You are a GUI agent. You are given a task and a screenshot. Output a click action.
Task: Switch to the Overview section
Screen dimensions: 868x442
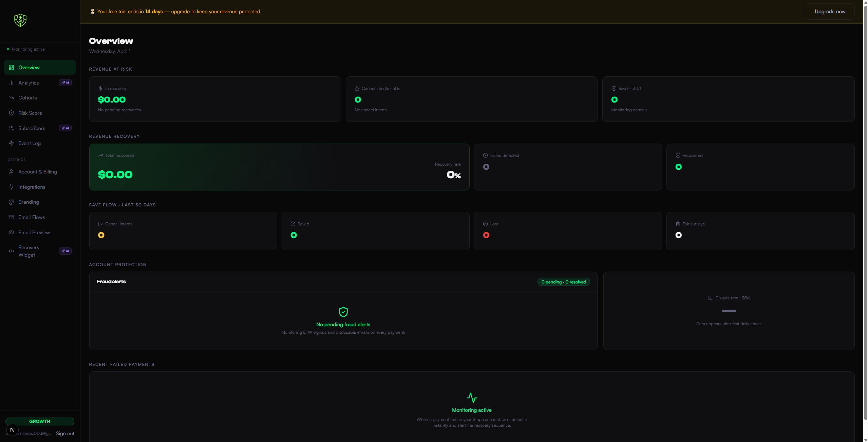click(x=29, y=67)
